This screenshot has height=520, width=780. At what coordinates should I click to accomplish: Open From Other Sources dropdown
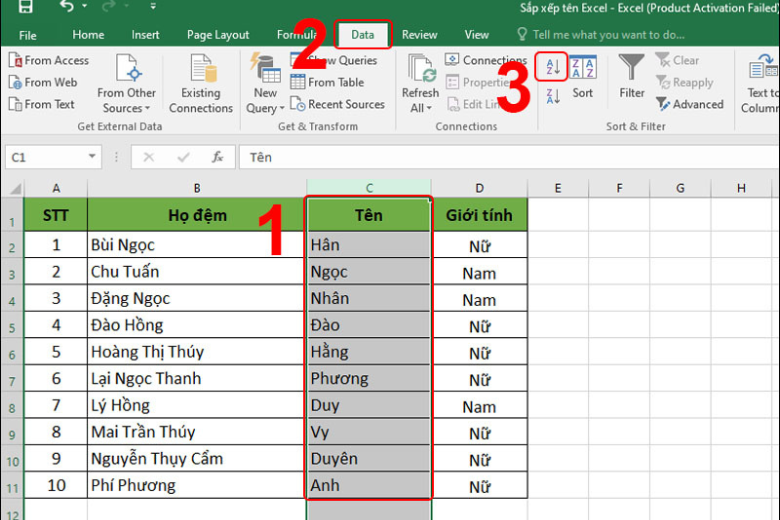[126, 84]
